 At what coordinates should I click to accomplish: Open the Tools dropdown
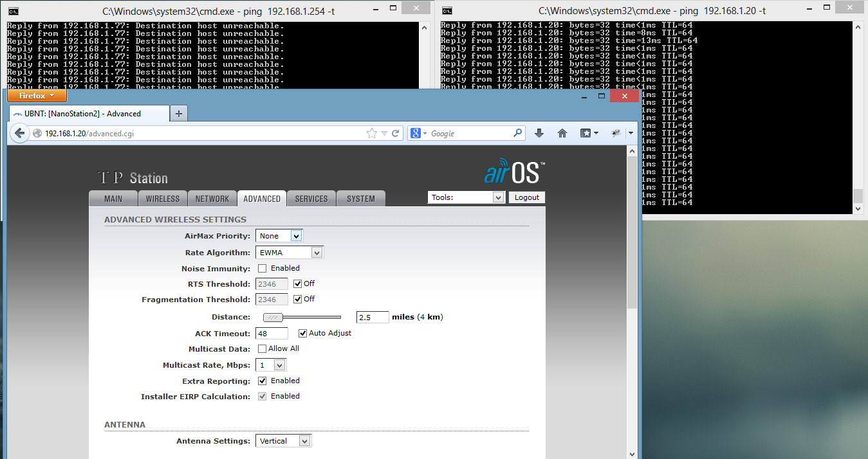(x=466, y=197)
